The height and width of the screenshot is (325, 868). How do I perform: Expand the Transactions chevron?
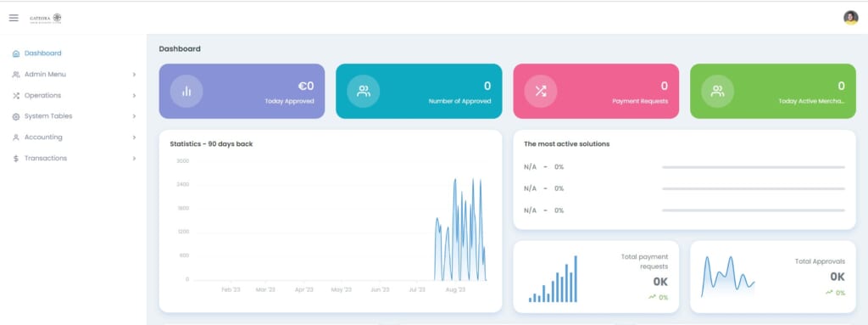point(134,159)
